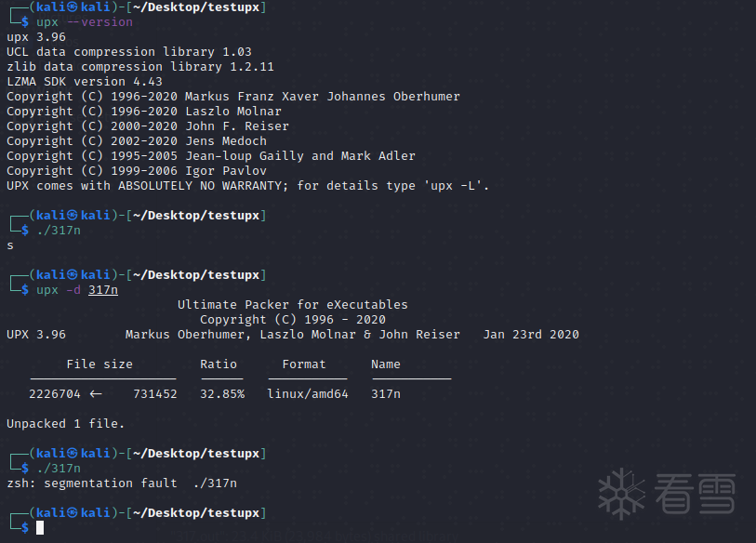Image resolution: width=756 pixels, height=543 pixels.
Task: Click the underlined 317n argument
Action: coord(103,290)
